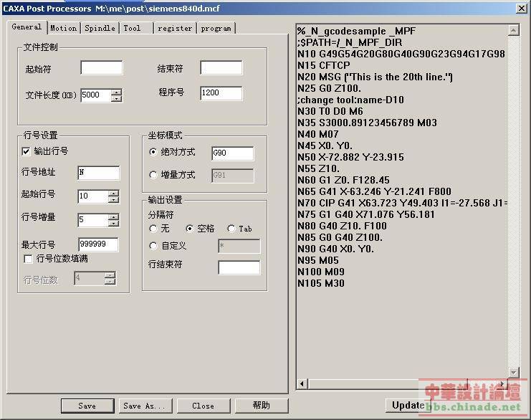Click the 最大行号 field showing 999999

coord(99,244)
